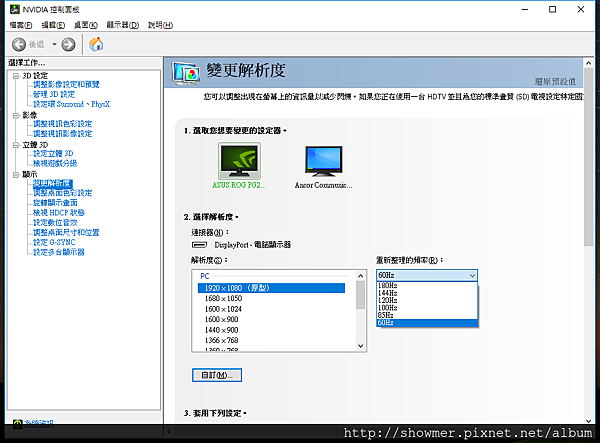600x443 pixels.
Task: Open the 檔案(F) menu
Action: coord(21,25)
